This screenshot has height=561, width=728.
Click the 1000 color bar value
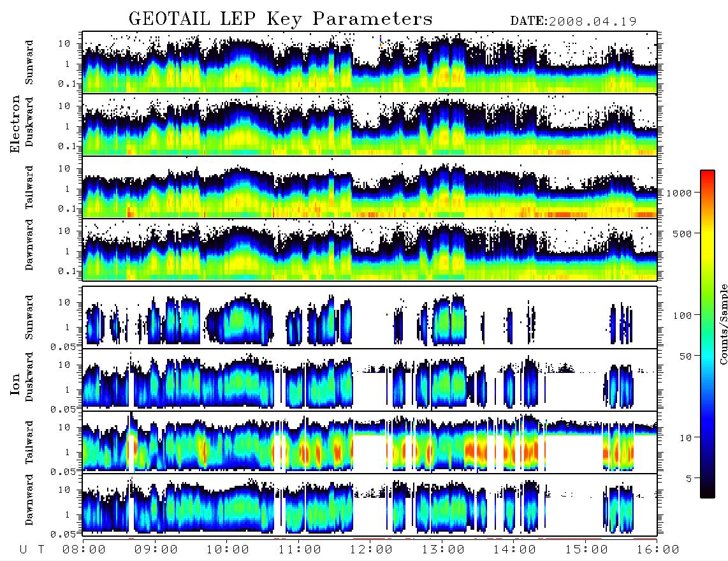[x=679, y=193]
